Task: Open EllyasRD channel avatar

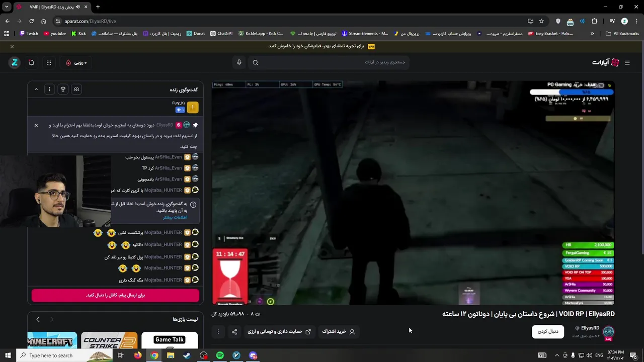Action: tap(608, 332)
